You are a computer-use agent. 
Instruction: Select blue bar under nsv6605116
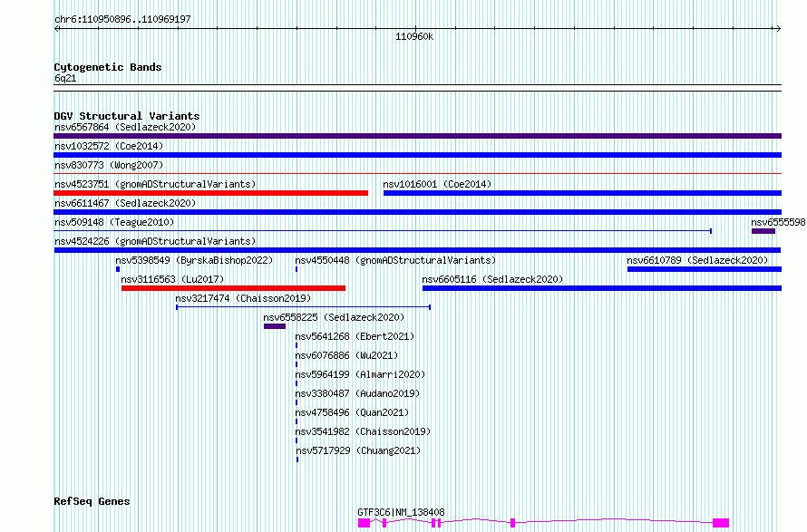(602, 288)
